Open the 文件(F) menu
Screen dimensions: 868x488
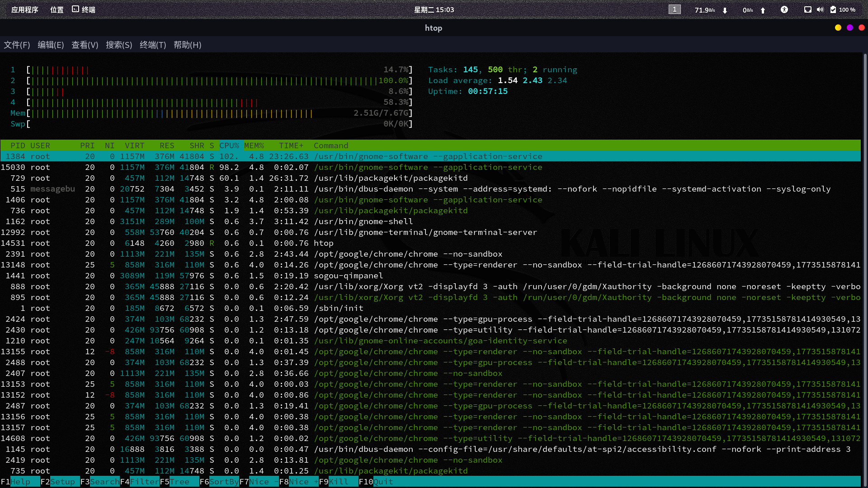[17, 45]
